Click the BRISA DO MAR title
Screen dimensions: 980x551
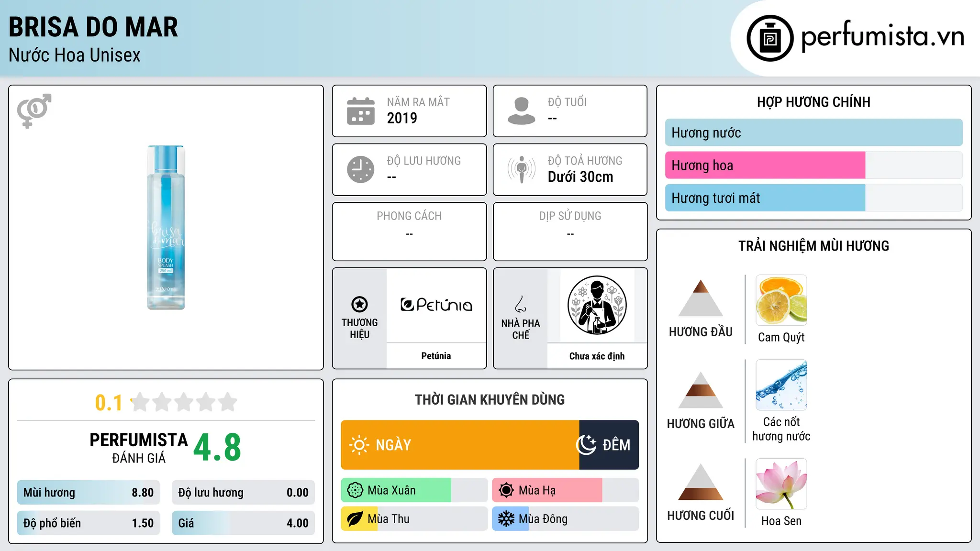(x=93, y=27)
